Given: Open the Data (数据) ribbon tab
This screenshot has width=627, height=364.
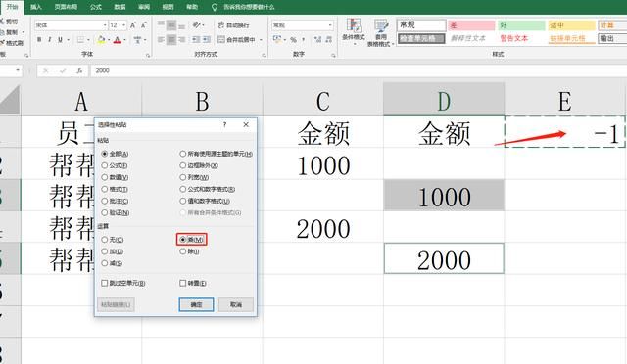Looking at the screenshot, I should click(x=120, y=7).
